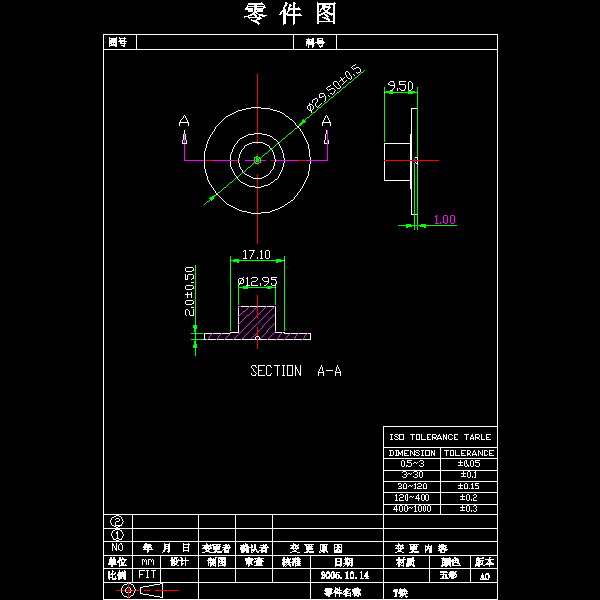Click the center point of the concentric circles
This screenshot has height=600, width=600.
257,159
